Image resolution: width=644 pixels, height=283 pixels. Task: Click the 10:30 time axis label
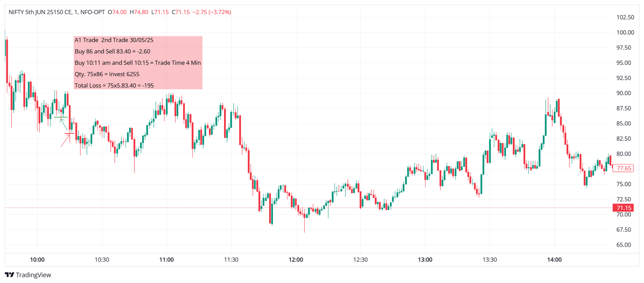click(102, 260)
